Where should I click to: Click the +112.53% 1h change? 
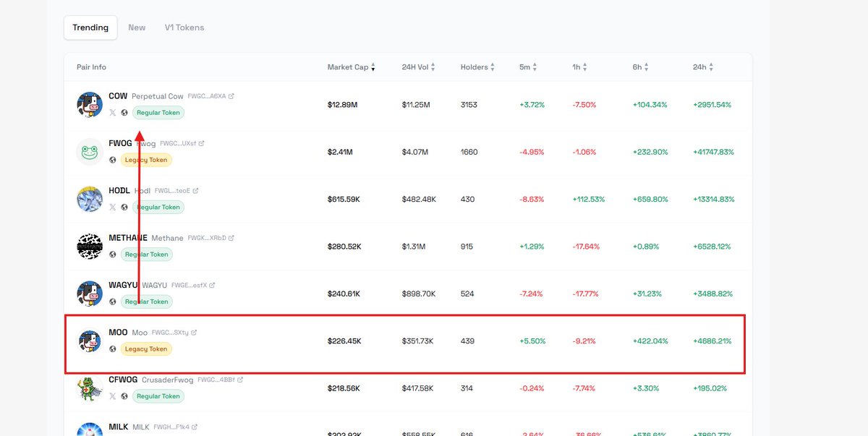pos(589,200)
